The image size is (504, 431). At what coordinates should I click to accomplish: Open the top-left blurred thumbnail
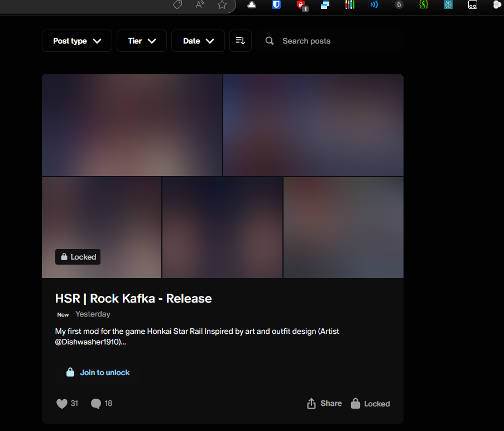click(132, 125)
